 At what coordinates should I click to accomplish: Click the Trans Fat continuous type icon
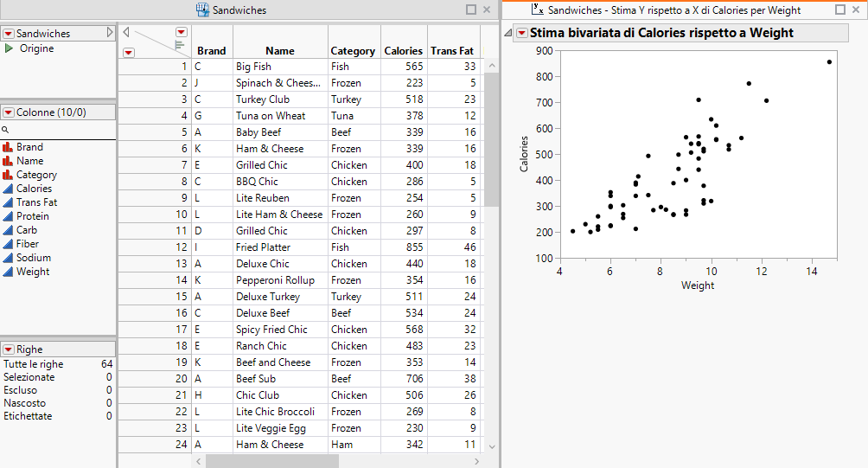(x=8, y=202)
